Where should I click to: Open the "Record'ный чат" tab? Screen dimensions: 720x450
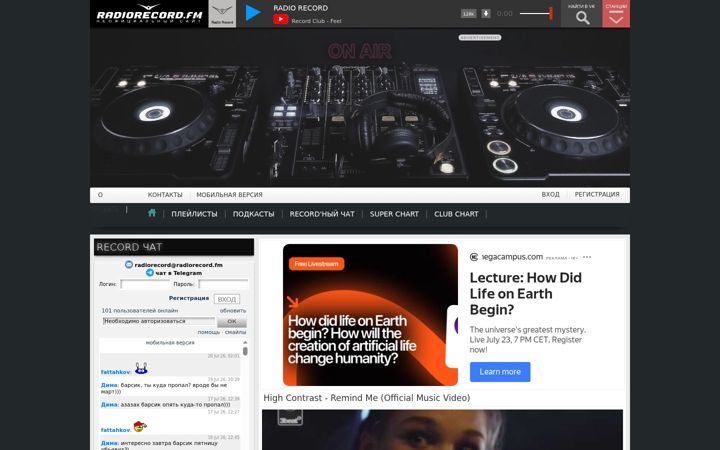(x=322, y=214)
